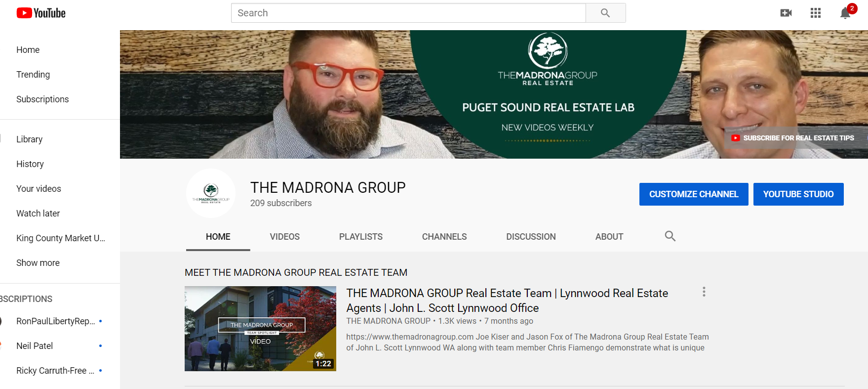The height and width of the screenshot is (389, 868).
Task: Open History in the sidebar
Action: point(30,164)
